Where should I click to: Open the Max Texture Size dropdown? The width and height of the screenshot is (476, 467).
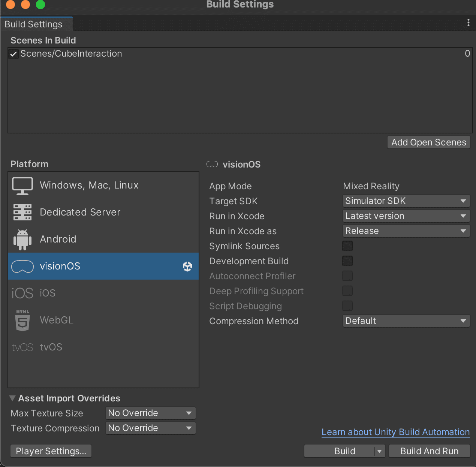point(151,413)
